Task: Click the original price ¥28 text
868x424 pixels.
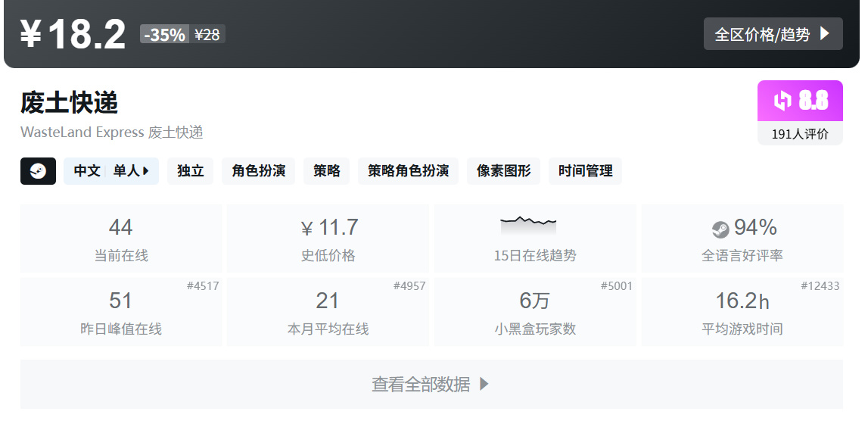Action: (x=207, y=34)
